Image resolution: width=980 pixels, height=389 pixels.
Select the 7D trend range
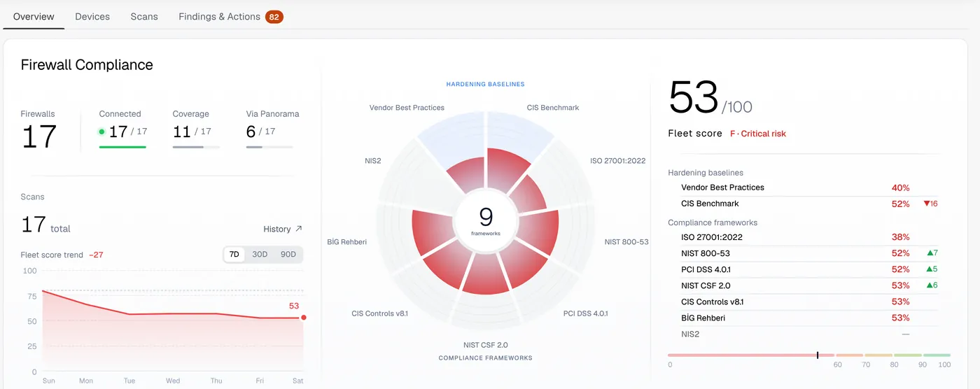tap(234, 254)
